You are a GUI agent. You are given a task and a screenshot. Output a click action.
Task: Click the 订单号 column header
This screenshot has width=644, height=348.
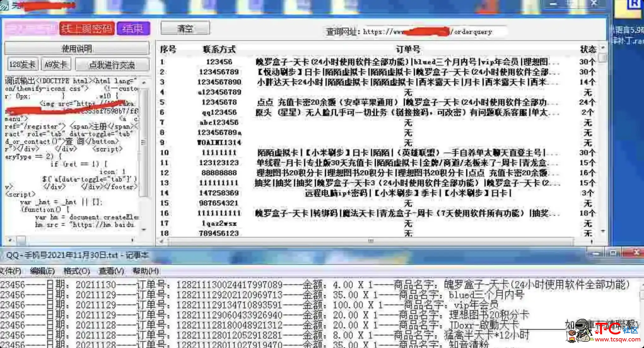point(408,49)
